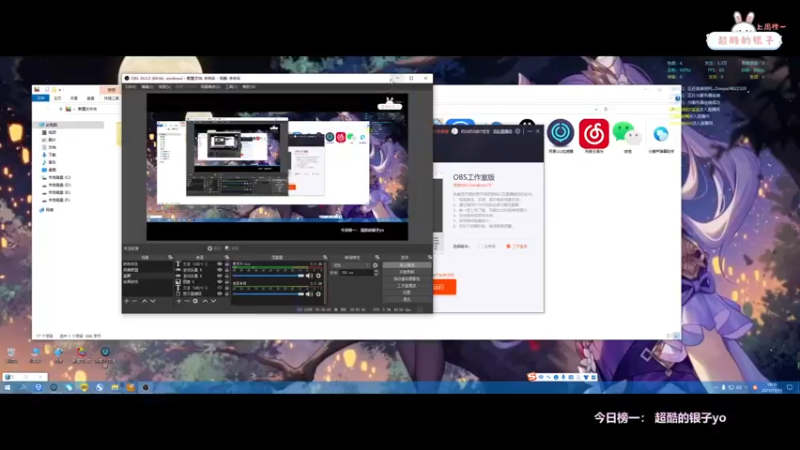This screenshot has height=450, width=800.
Task: Add a new scene with the Scenes plus icon
Action: point(127,301)
